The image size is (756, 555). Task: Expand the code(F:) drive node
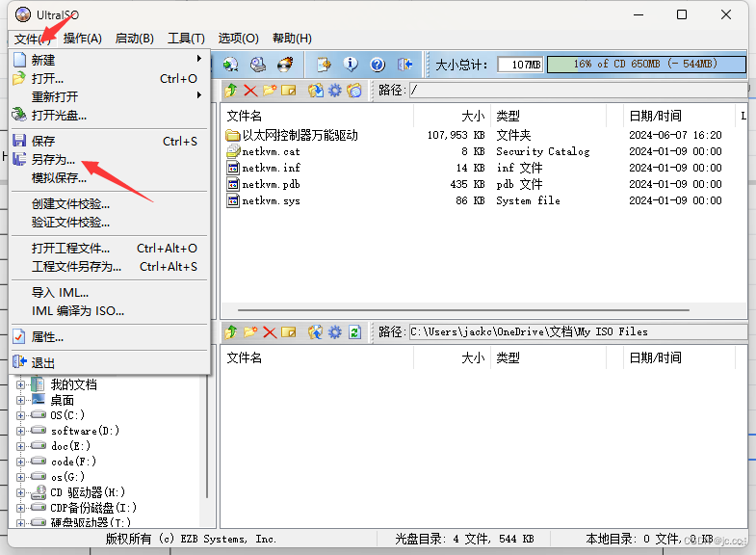(x=20, y=462)
